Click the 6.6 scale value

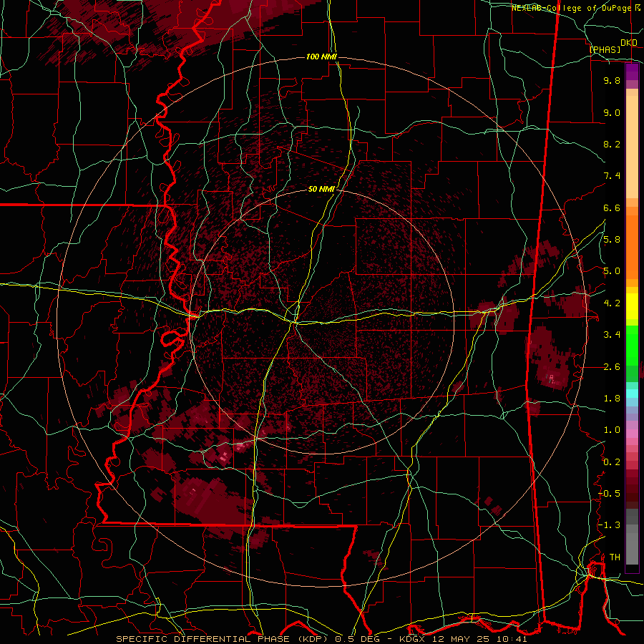click(612, 208)
